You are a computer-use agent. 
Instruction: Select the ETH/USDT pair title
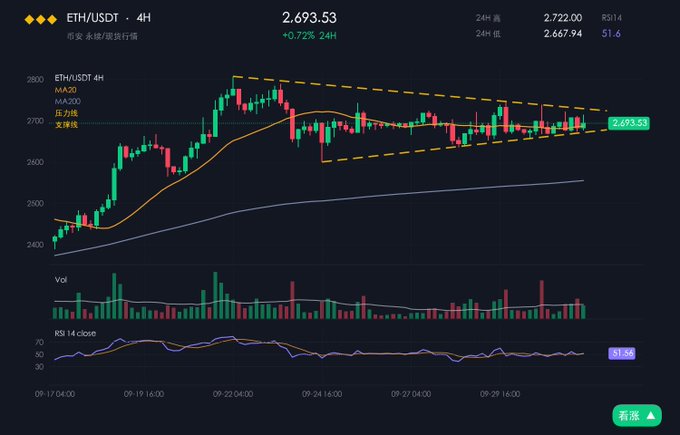point(92,18)
